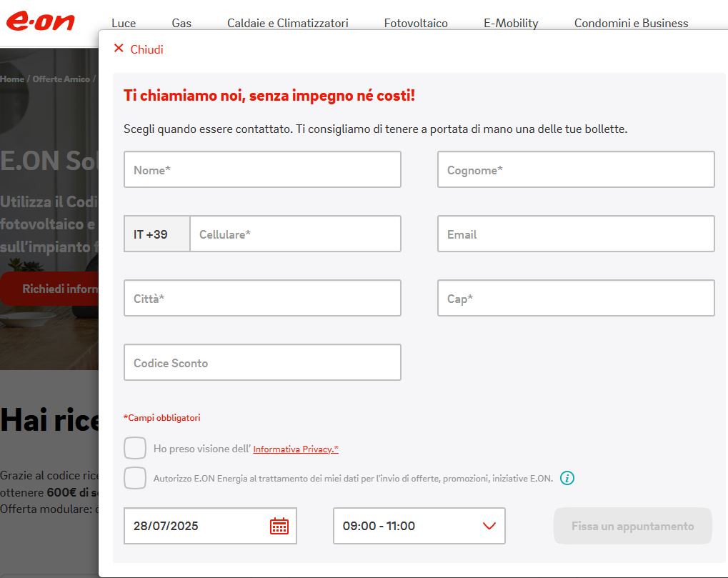Open the Luce menu
Viewport: 728px width, 578px height.
tap(124, 23)
